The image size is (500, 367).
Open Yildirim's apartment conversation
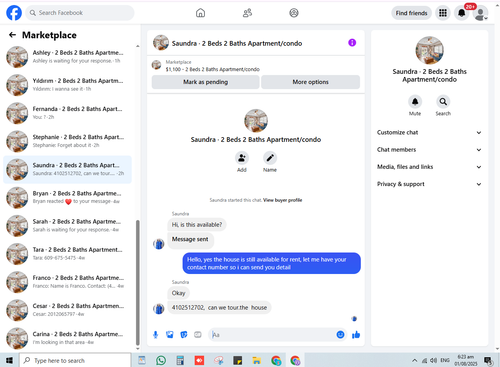pyautogui.click(x=67, y=85)
